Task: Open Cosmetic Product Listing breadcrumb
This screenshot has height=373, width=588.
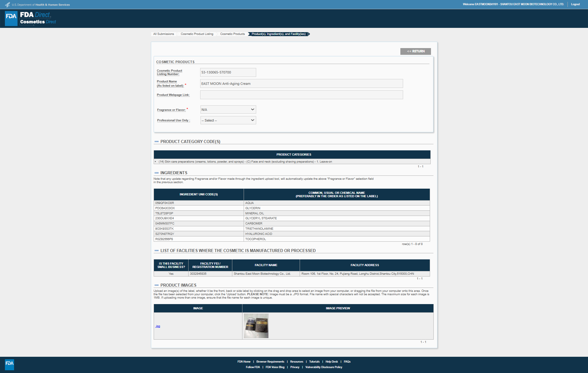Action: click(197, 34)
